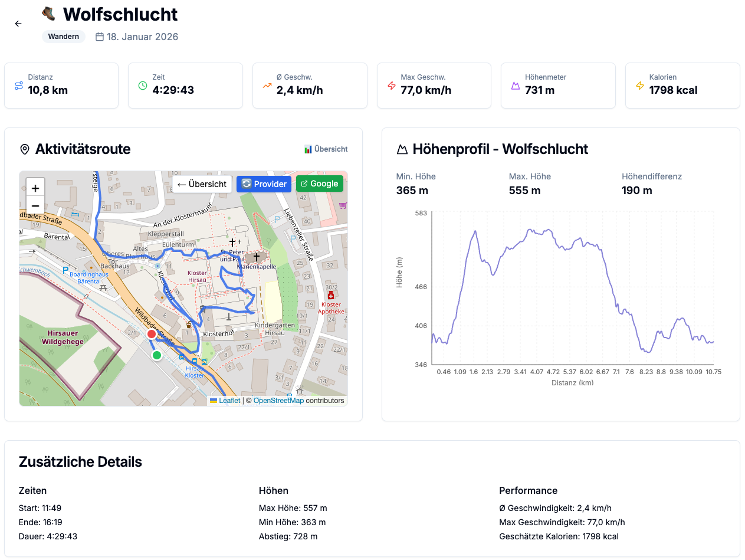Click the back arrow beside Wolfschlucht title

(18, 24)
